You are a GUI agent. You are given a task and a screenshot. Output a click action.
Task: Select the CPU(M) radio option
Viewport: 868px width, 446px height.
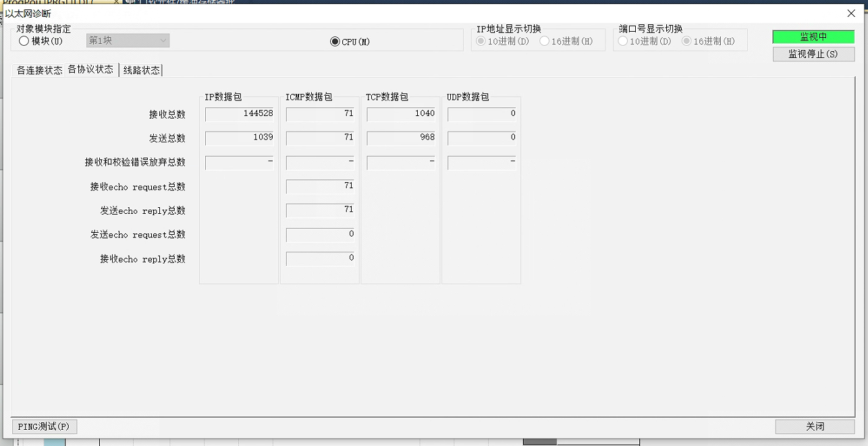point(335,42)
